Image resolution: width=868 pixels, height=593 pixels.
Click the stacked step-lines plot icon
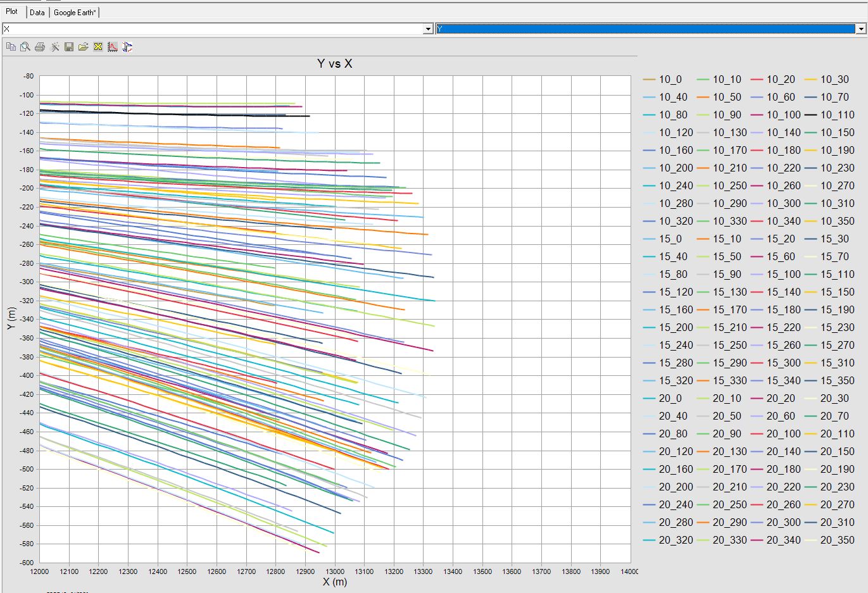pos(127,47)
